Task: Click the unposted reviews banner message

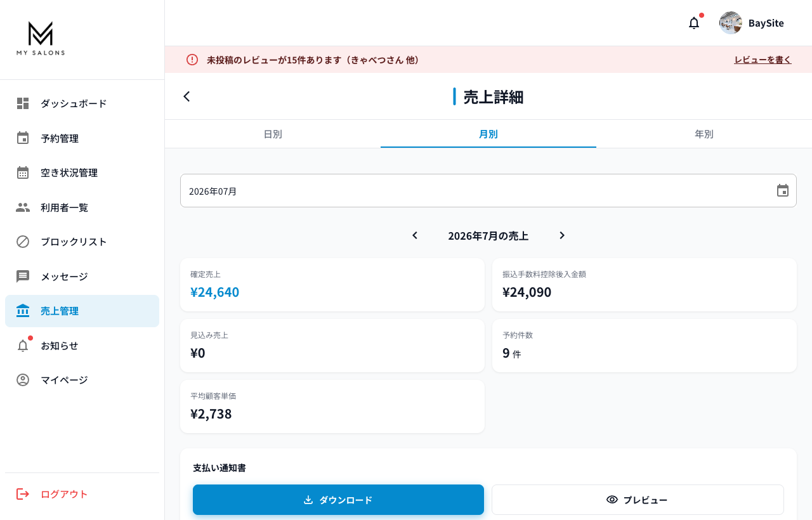Action: click(313, 60)
